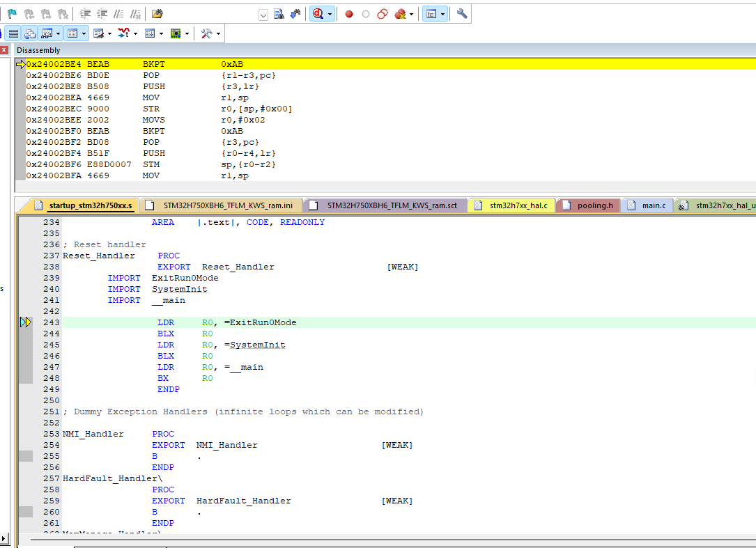The height and width of the screenshot is (548, 756).
Task: Expand the Project window dropdown arrow
Action: pos(442,15)
